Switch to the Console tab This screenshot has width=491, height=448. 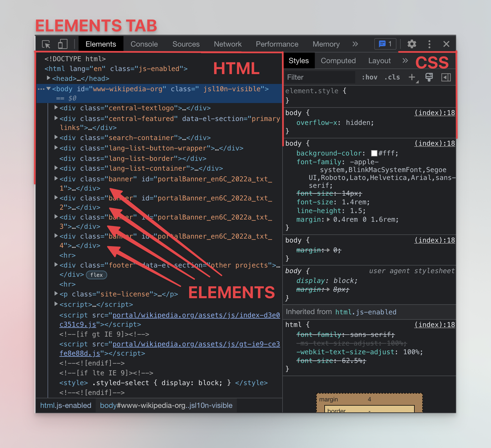coord(144,44)
